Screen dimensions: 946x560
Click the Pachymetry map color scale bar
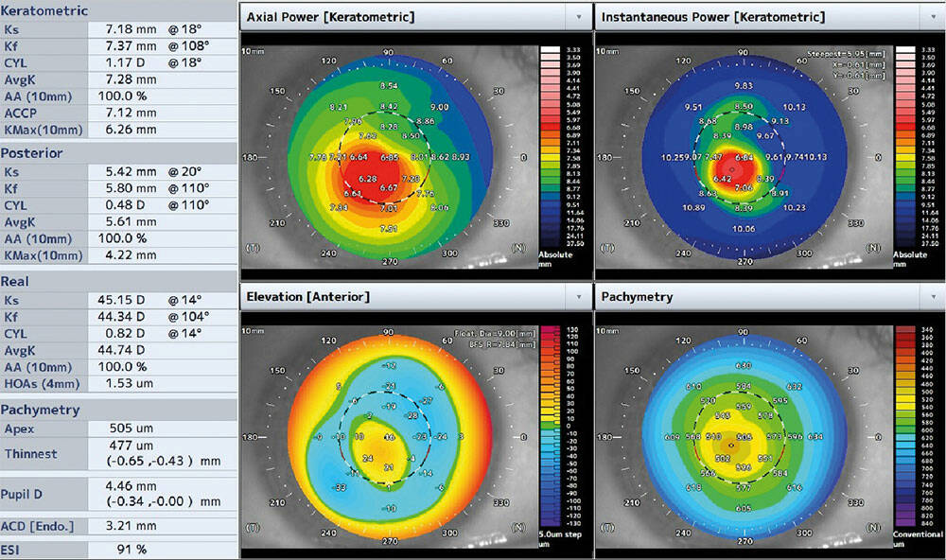point(902,426)
